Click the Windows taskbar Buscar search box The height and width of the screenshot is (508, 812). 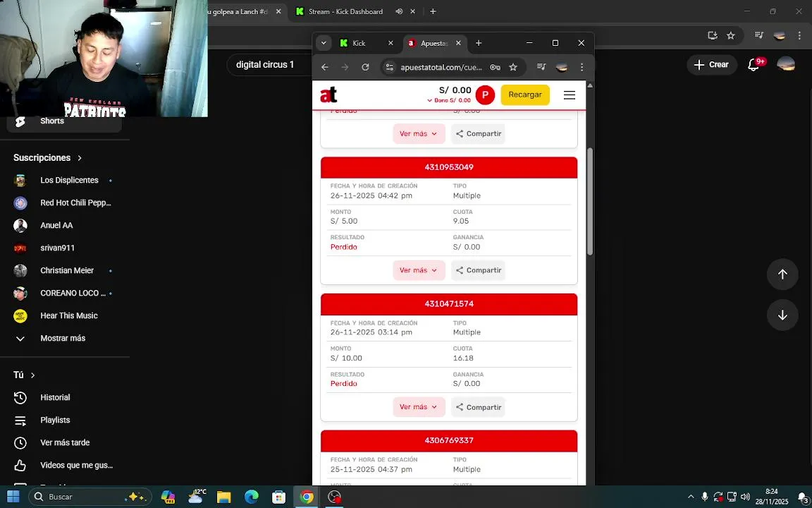tap(90, 497)
